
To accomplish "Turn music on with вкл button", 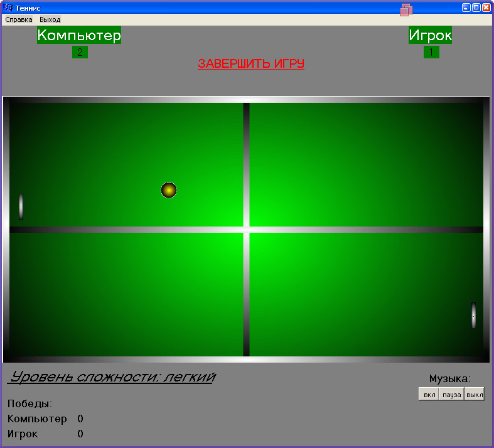I will pos(429,395).
